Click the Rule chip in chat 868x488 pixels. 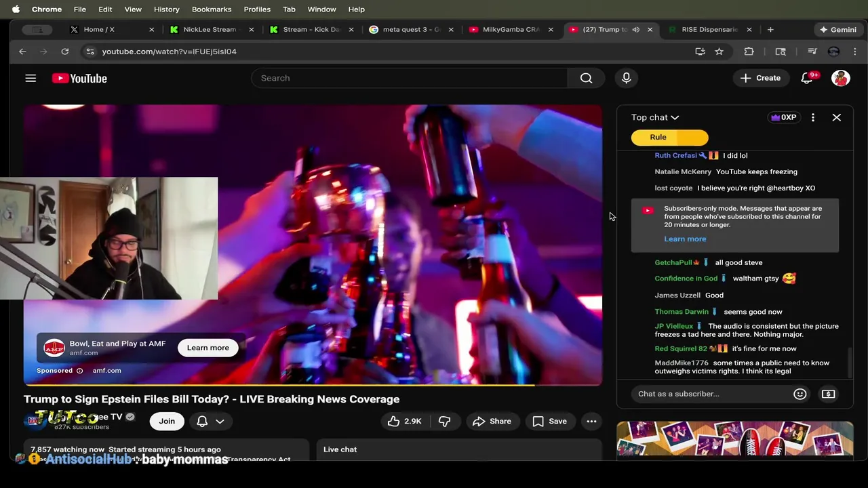click(669, 138)
